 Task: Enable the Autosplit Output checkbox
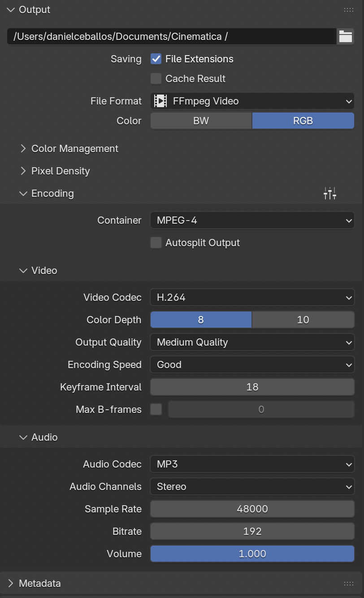(156, 243)
